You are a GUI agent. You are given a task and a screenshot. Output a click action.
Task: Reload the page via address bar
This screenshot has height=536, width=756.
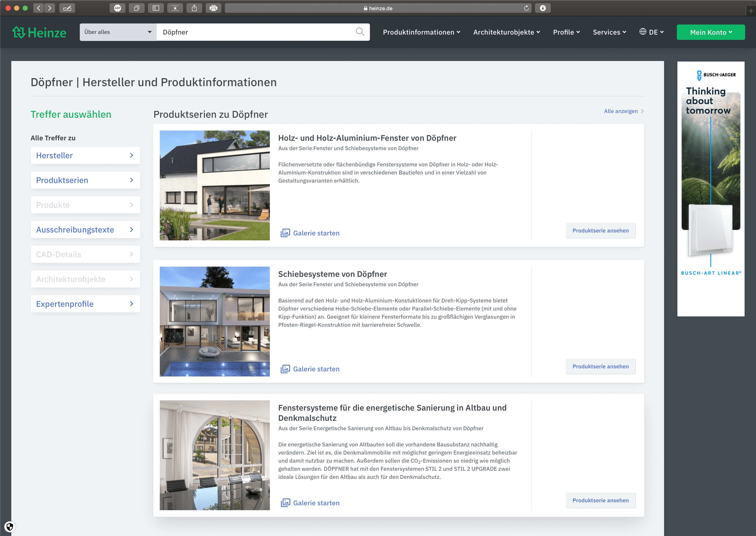(526, 8)
